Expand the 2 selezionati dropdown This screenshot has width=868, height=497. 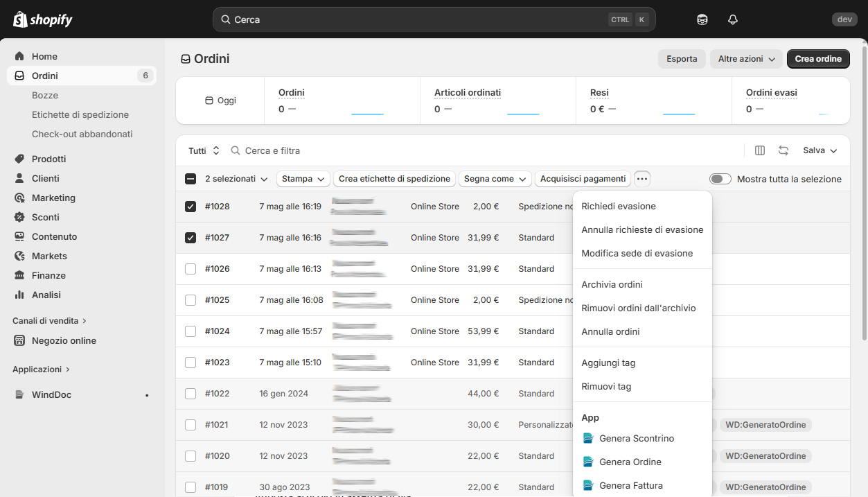point(236,179)
